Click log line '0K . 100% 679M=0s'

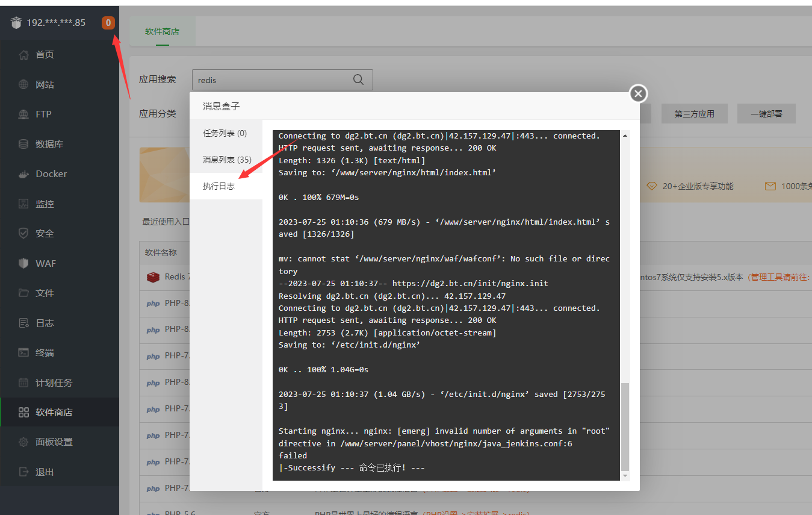pos(319,197)
